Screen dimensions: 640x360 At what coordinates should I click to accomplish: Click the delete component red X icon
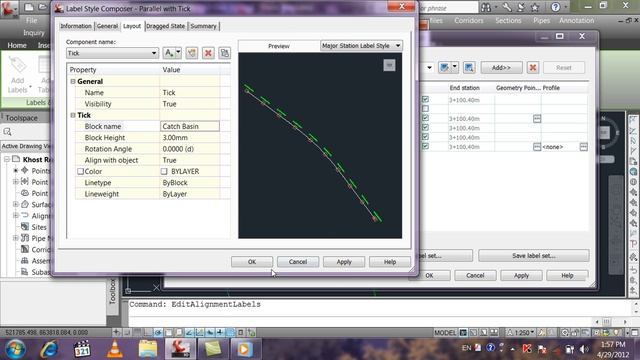(x=208, y=53)
